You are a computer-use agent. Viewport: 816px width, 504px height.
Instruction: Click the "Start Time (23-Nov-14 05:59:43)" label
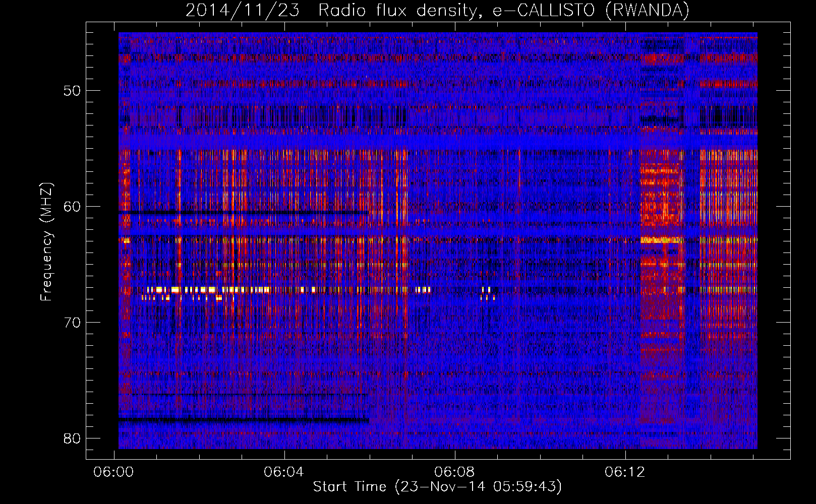(x=437, y=487)
